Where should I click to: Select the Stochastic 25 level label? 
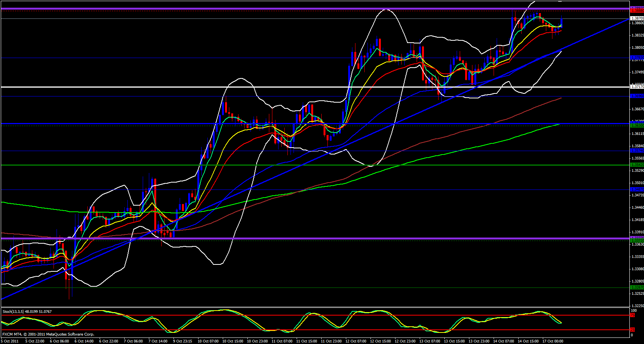pos(632,330)
